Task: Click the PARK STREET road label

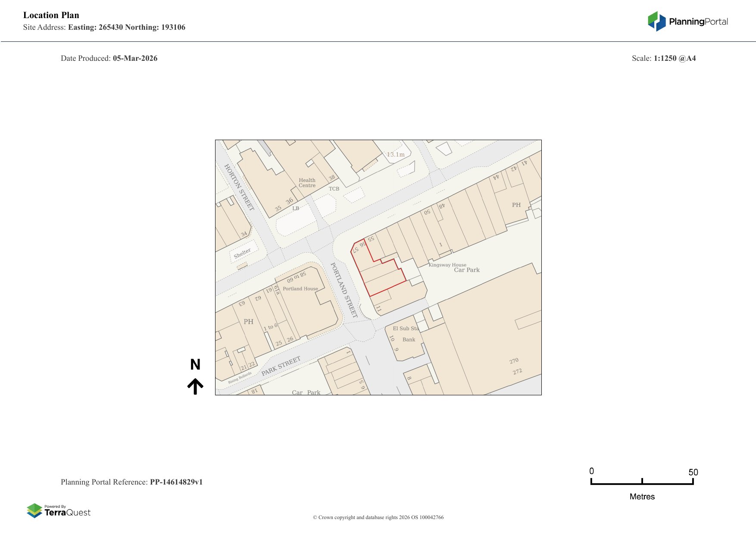Action: tap(281, 366)
